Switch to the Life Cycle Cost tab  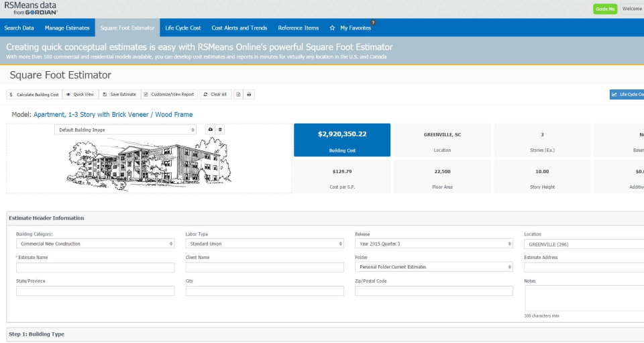click(182, 28)
